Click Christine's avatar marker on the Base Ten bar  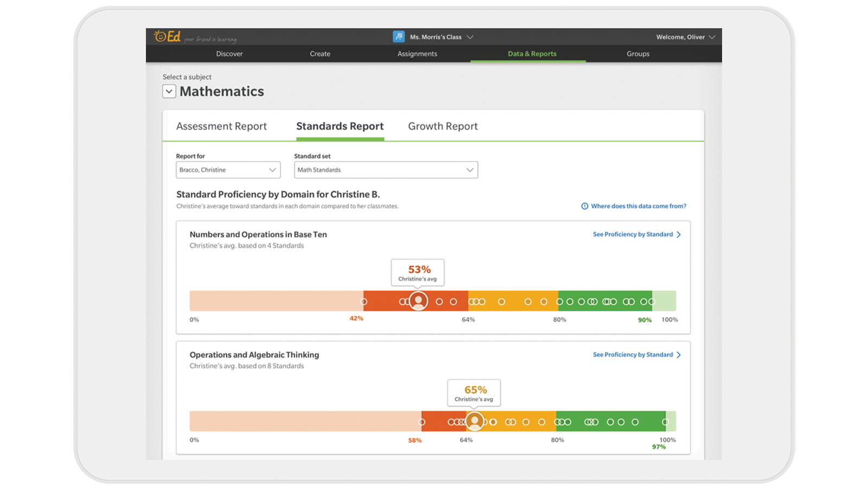[x=418, y=301]
